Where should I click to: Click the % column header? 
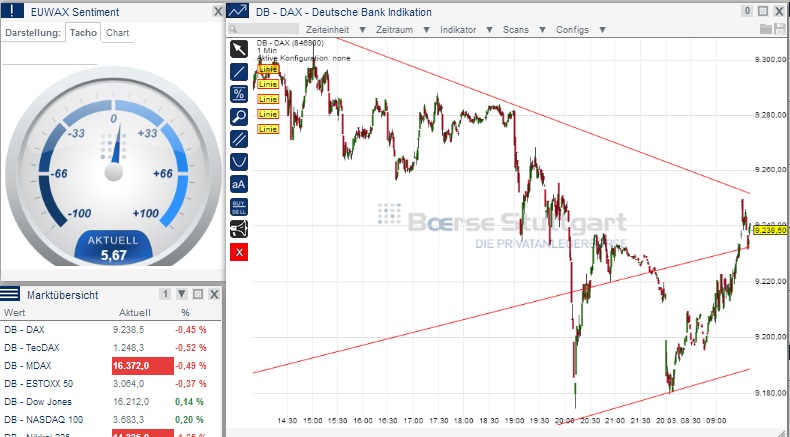click(185, 313)
